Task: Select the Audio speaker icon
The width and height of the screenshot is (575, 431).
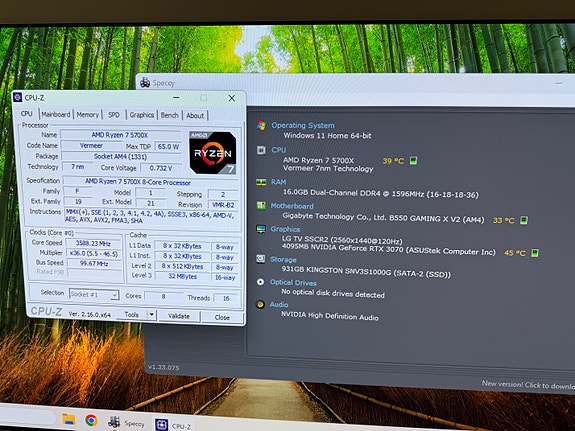Action: [260, 304]
